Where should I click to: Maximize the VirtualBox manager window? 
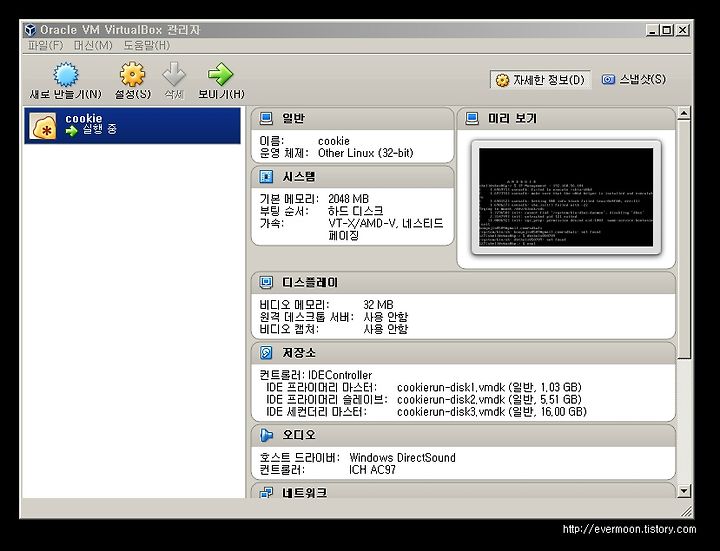667,30
